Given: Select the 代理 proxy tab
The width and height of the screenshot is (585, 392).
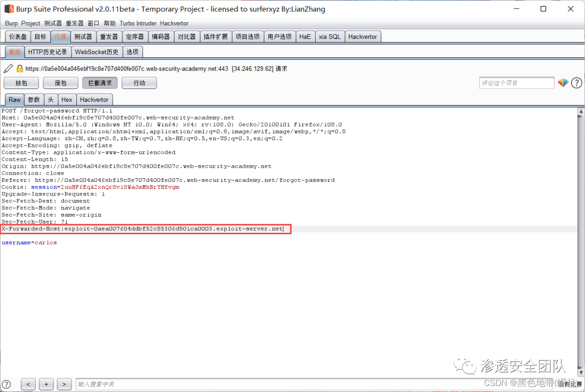Looking at the screenshot, I should tap(60, 37).
